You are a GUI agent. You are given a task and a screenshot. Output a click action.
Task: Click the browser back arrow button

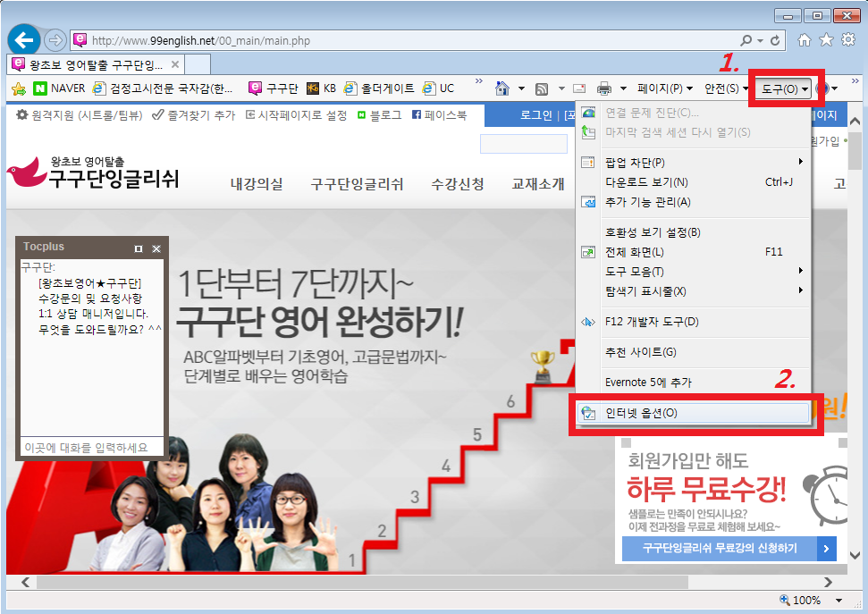[x=24, y=40]
